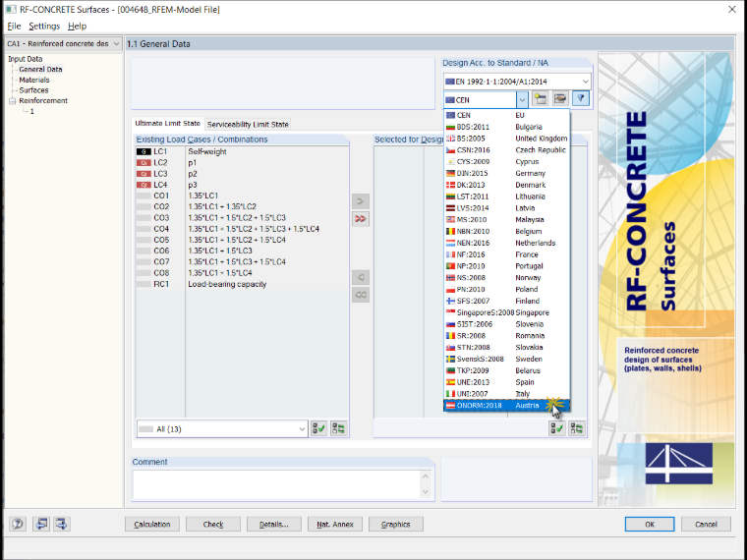Select ONORM:2018 Austria annex
Viewport: 747px width, 560px height.
[x=506, y=405]
